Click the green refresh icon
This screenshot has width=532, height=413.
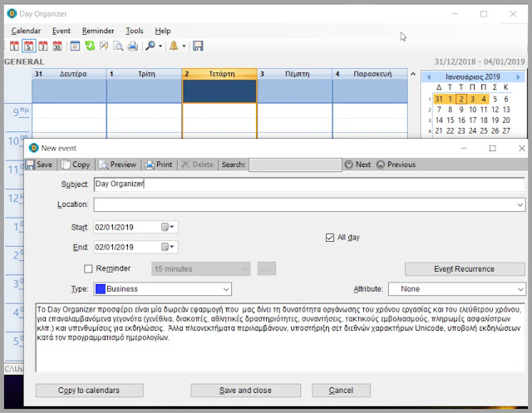[x=90, y=46]
